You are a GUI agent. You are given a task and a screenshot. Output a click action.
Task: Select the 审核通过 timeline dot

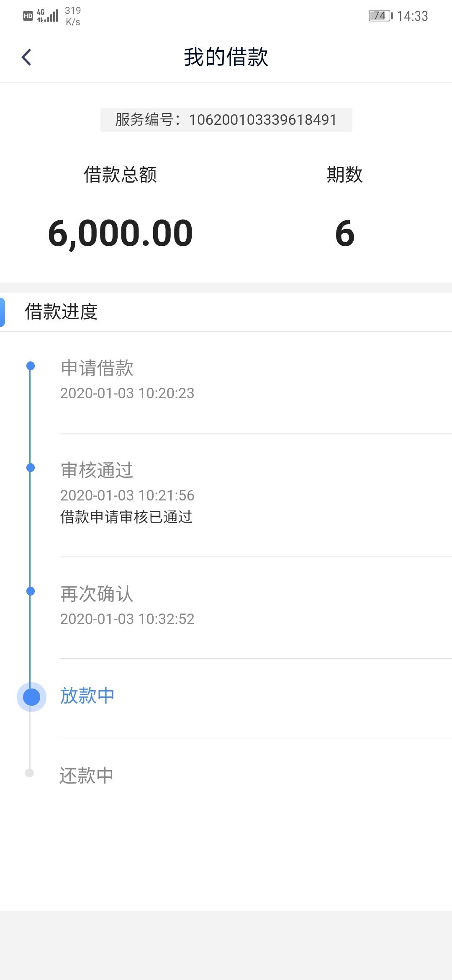tap(30, 467)
